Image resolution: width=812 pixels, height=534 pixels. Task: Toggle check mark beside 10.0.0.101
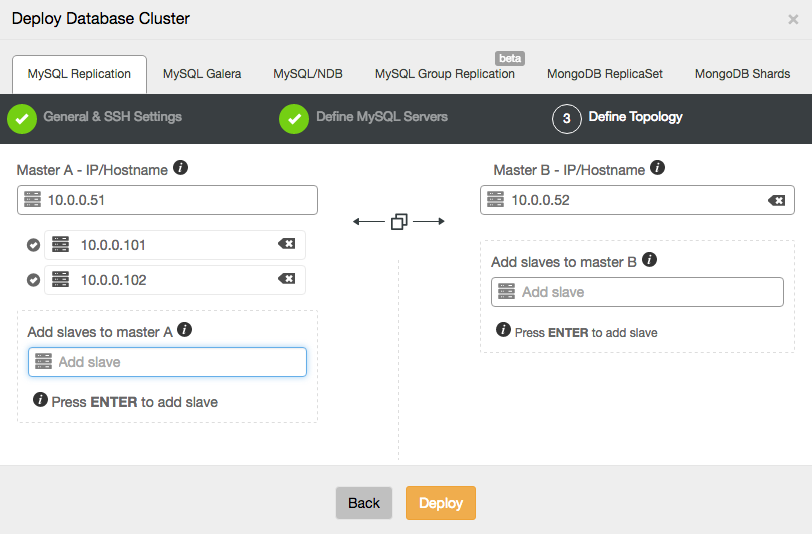point(34,245)
